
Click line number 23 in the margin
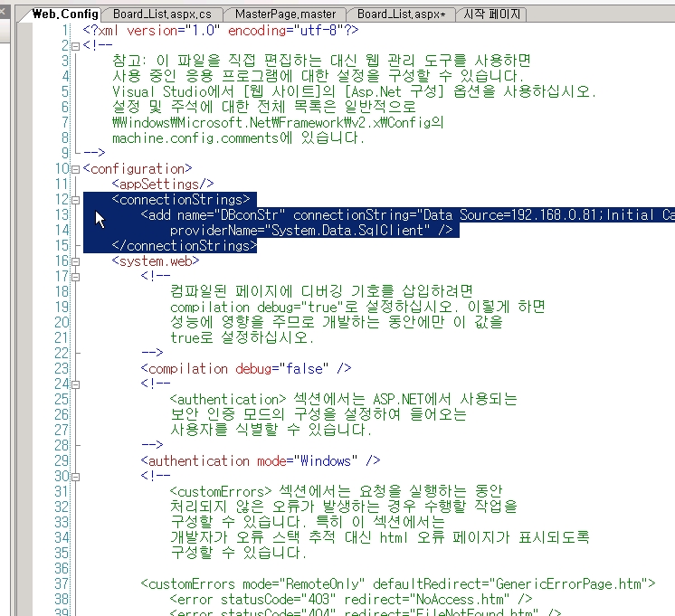tap(62, 369)
